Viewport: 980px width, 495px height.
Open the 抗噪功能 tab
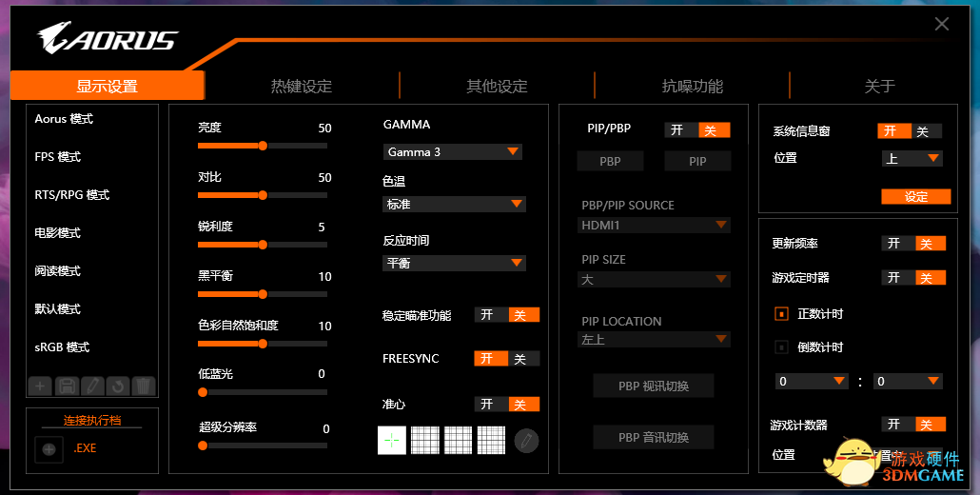[x=692, y=87]
